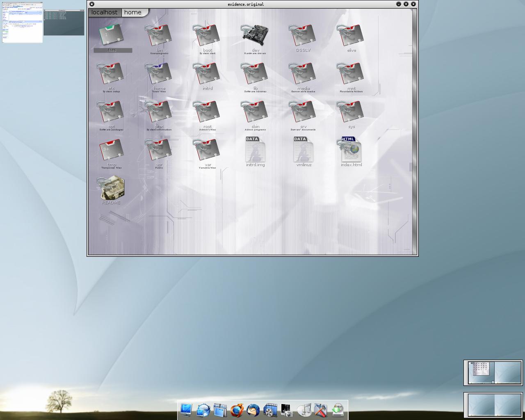525x420 pixels.
Task: Click the evidence.original window title bar
Action: point(246,4)
